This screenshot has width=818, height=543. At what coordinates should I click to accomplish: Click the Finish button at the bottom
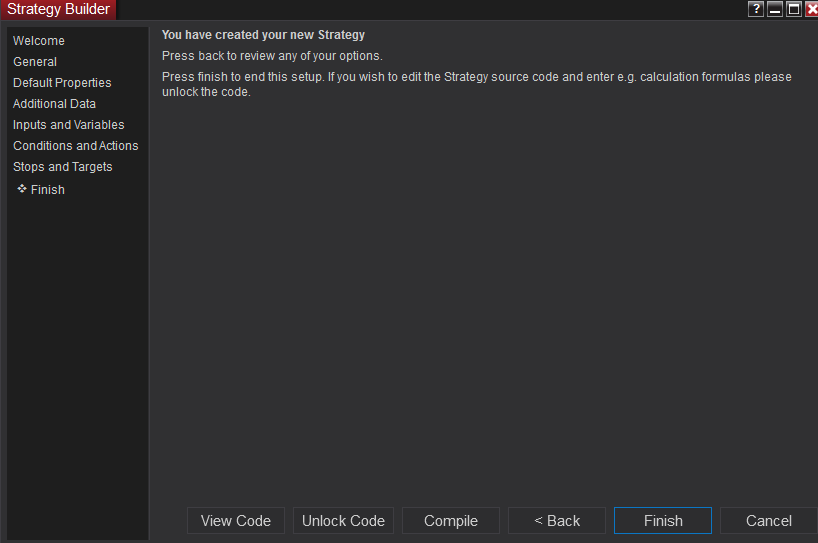click(x=663, y=520)
